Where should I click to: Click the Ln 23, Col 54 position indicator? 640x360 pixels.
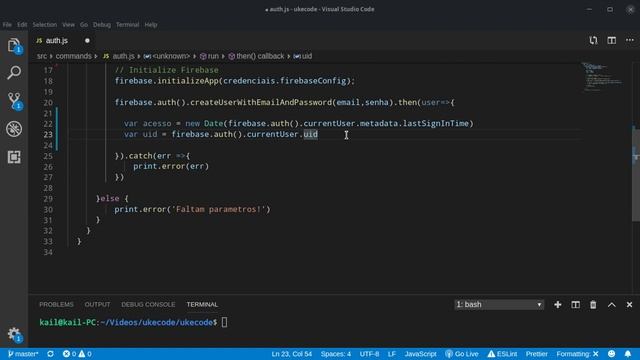[291, 354]
